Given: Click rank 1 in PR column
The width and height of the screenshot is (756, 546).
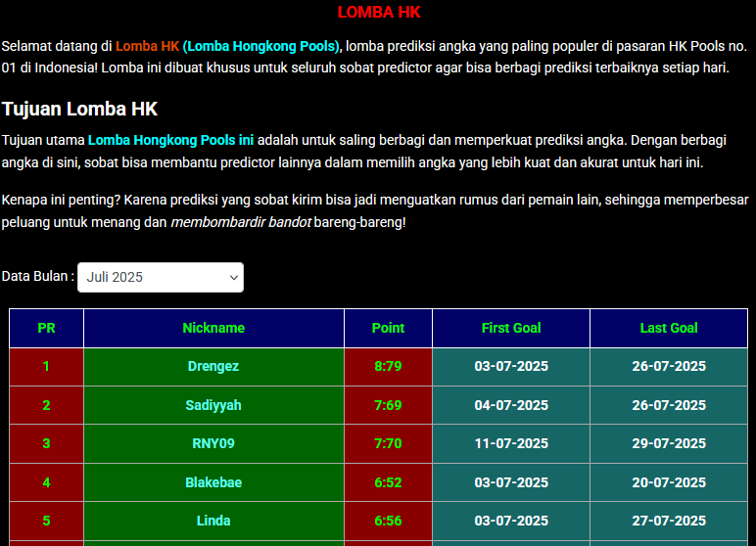Looking at the screenshot, I should (46, 366).
